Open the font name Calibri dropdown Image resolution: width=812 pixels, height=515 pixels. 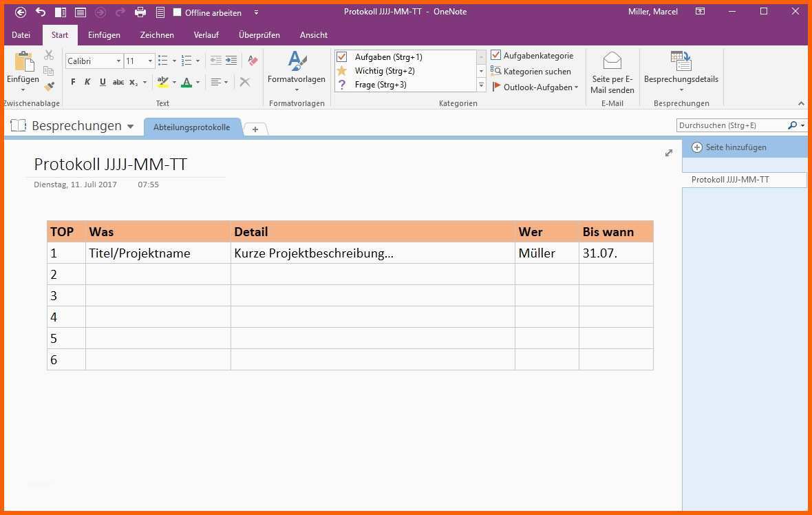(x=118, y=61)
